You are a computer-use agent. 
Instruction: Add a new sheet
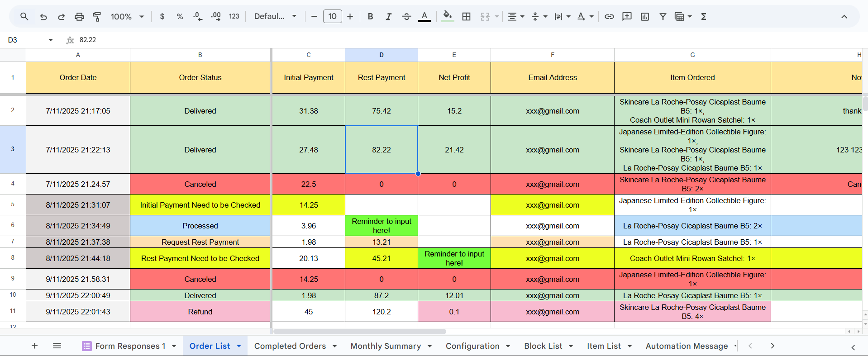(34, 346)
